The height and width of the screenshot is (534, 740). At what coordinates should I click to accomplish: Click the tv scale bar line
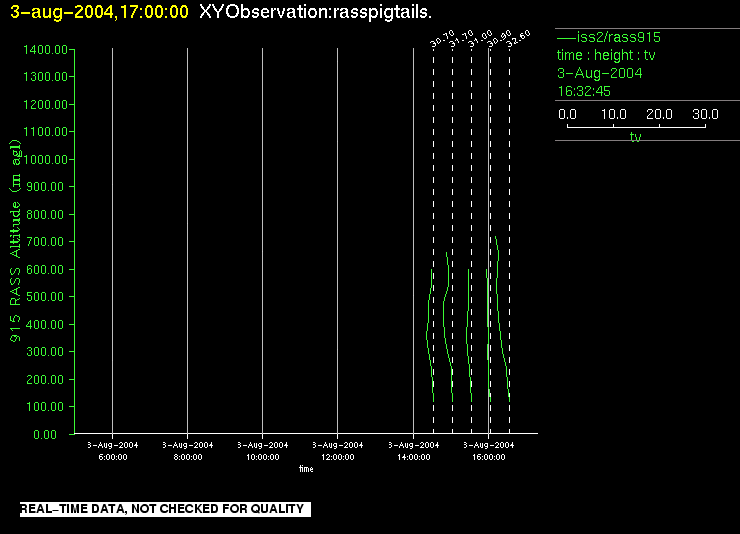[636, 127]
